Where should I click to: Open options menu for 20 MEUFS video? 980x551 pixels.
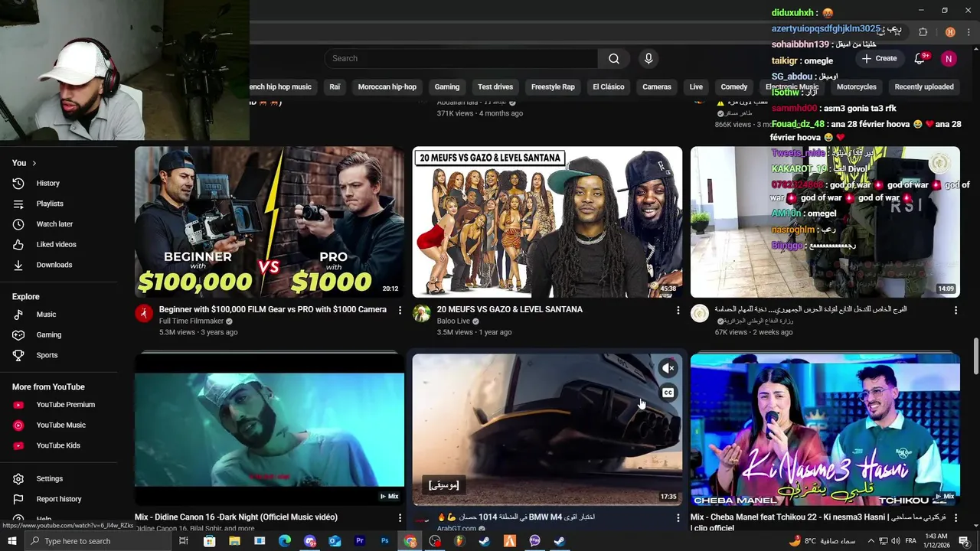[x=678, y=310]
